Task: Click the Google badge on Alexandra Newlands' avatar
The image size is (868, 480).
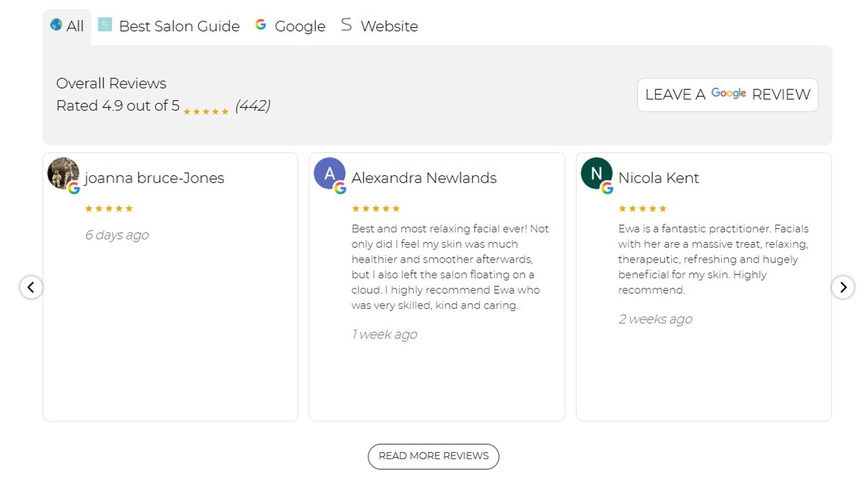Action: click(340, 187)
